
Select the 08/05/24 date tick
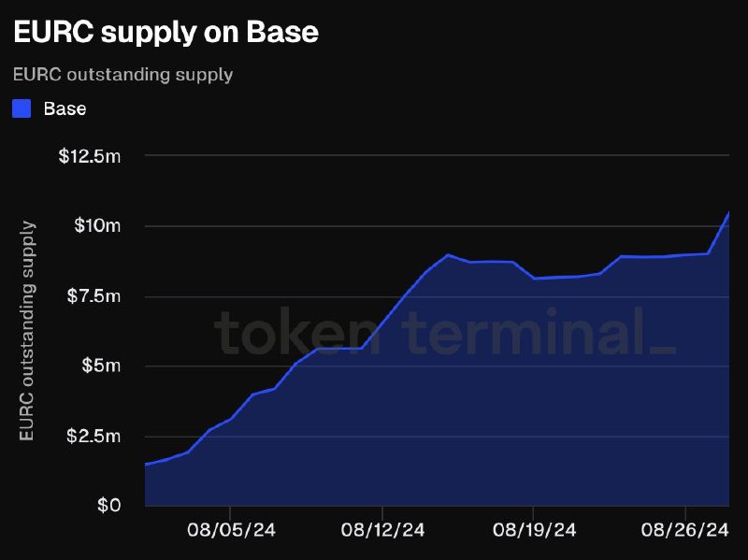[x=231, y=530]
